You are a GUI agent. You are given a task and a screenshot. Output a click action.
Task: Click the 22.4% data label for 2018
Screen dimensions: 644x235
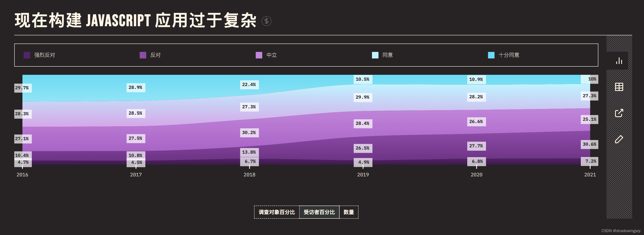(249, 85)
